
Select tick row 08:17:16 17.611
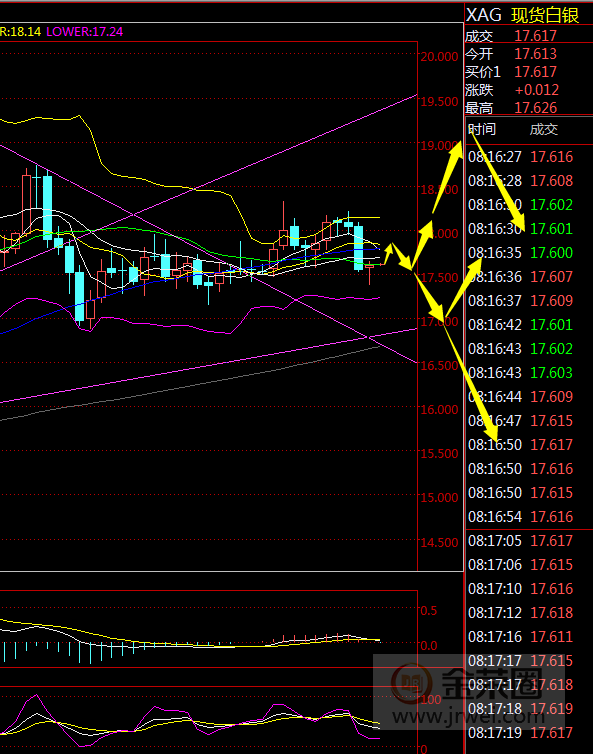[x=529, y=637]
